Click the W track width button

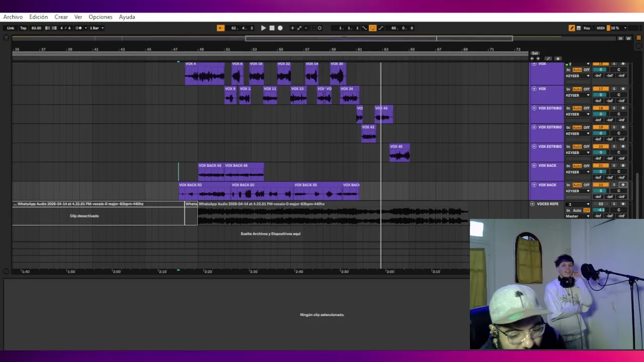tap(628, 38)
